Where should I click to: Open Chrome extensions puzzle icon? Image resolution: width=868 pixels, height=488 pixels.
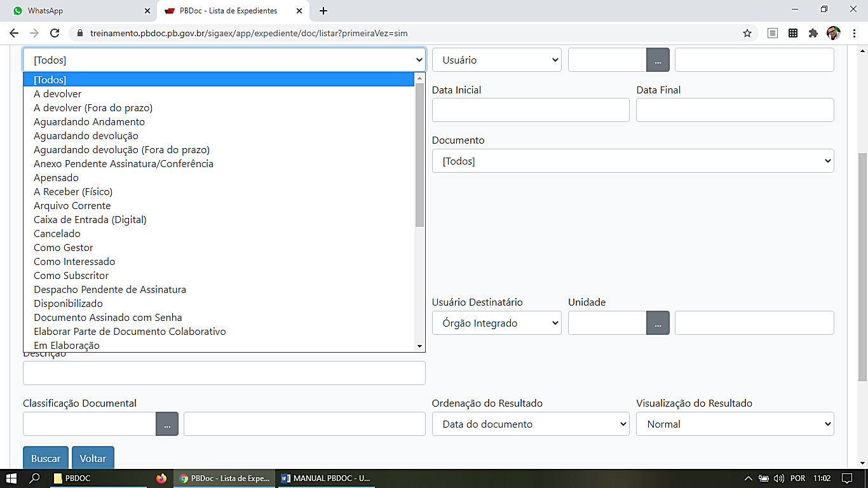[x=813, y=33]
